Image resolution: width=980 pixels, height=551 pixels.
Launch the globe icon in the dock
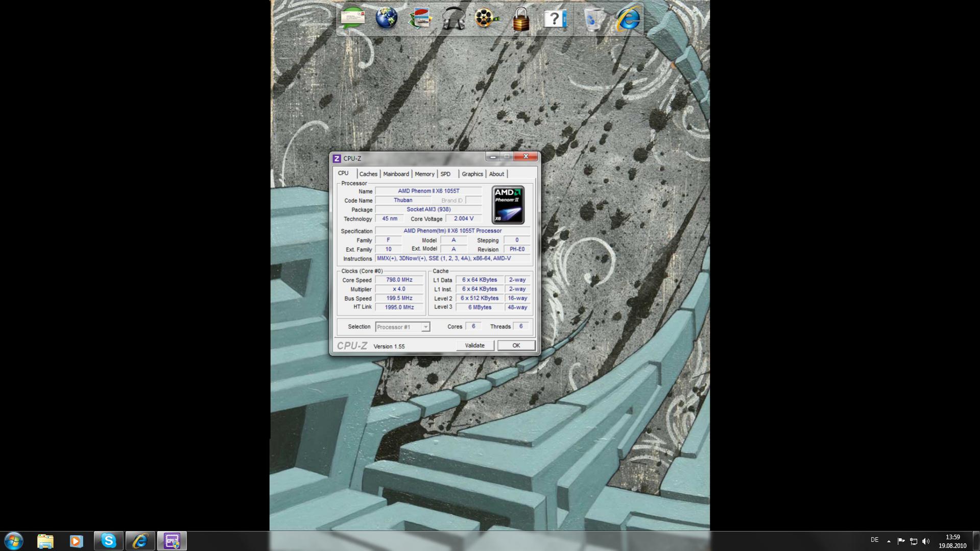(387, 18)
